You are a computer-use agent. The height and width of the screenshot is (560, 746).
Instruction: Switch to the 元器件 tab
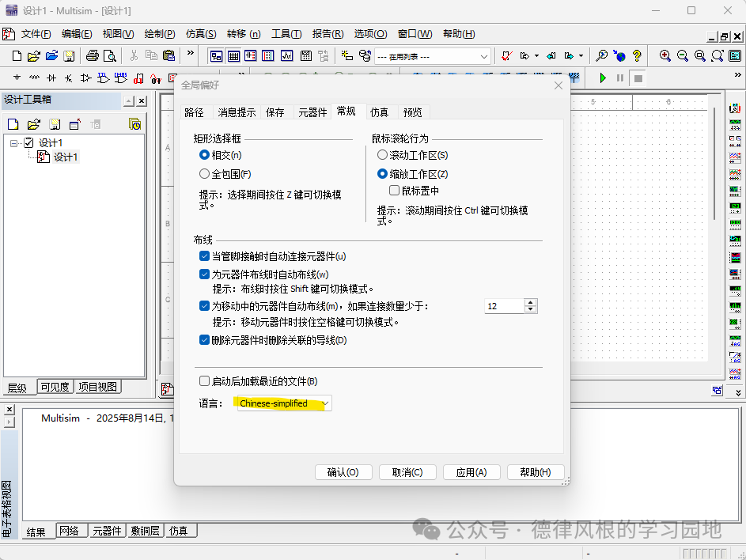pos(312,113)
